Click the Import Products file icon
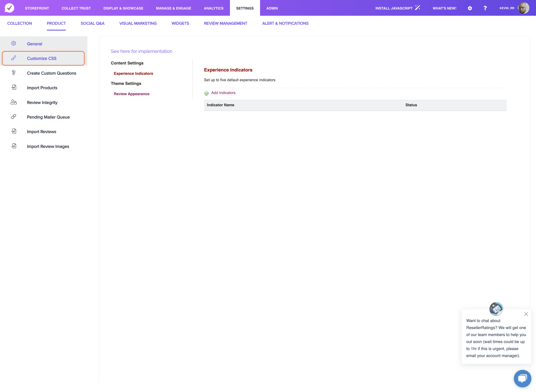 [x=14, y=87]
